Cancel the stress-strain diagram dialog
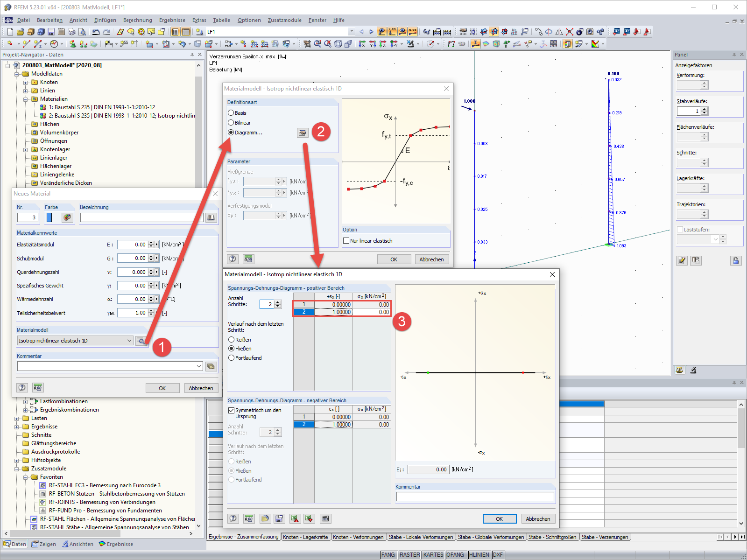Image resolution: width=747 pixels, height=560 pixels. click(538, 519)
